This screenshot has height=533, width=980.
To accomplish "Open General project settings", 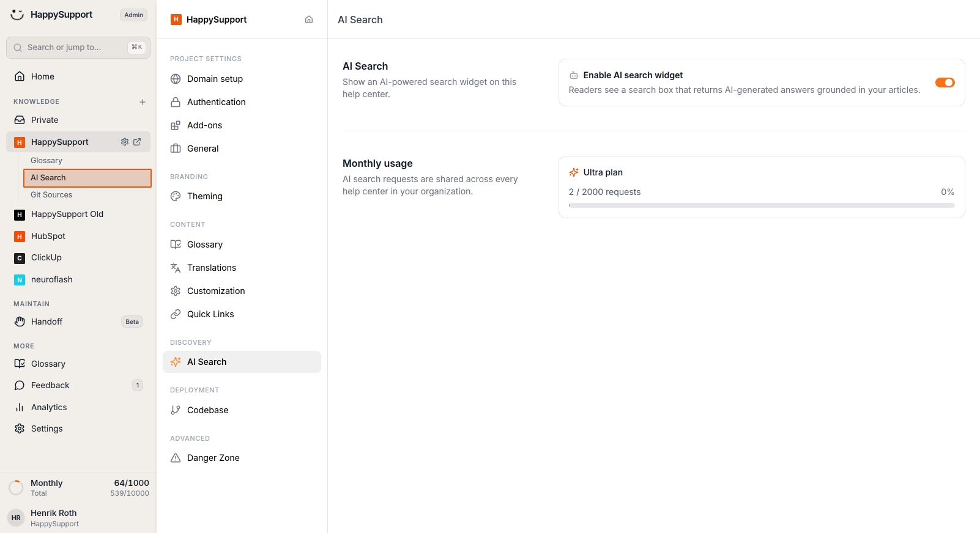I will (x=242, y=149).
